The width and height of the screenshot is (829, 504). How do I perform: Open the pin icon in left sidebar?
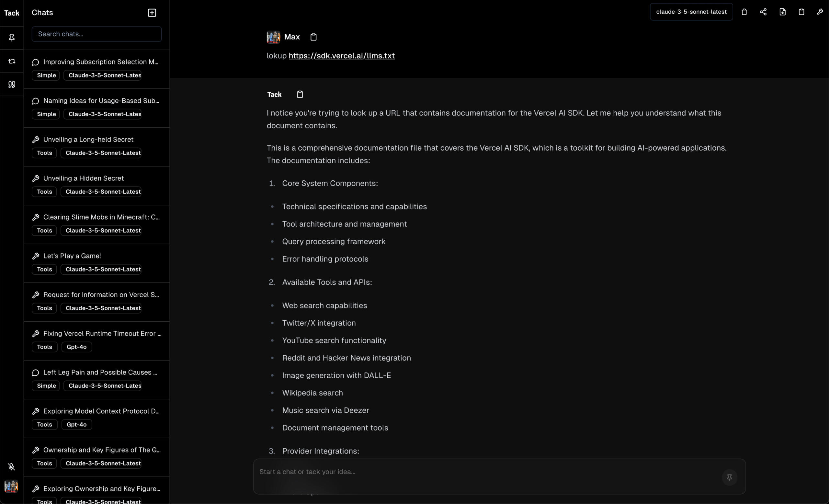point(12,38)
